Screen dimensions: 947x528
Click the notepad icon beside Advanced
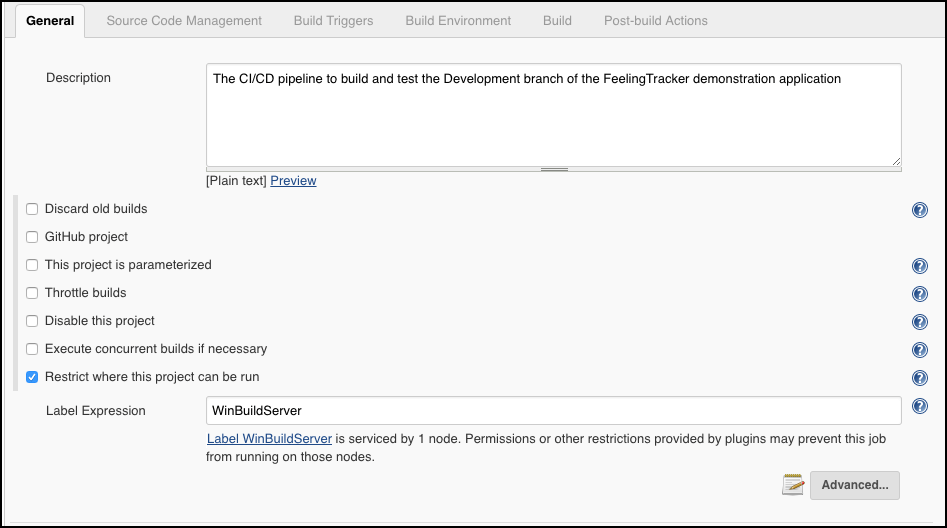click(793, 485)
